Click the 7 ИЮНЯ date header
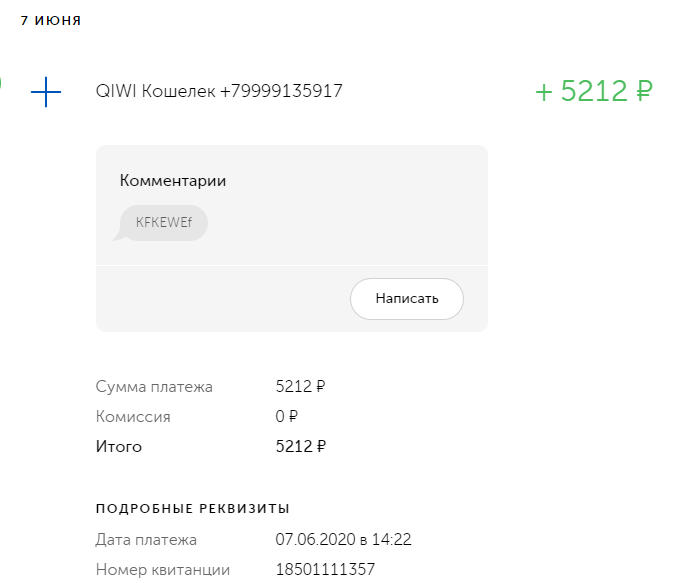 click(x=51, y=20)
